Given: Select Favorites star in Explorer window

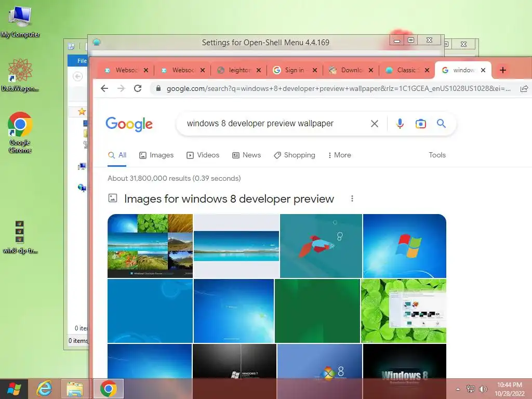Looking at the screenshot, I should pyautogui.click(x=82, y=112).
